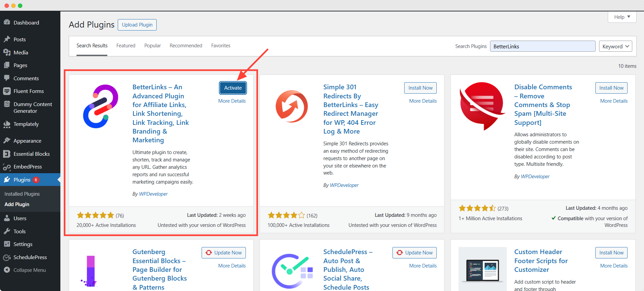The image size is (644, 291).
Task: Click the EmbedPress icon
Action: (7, 167)
